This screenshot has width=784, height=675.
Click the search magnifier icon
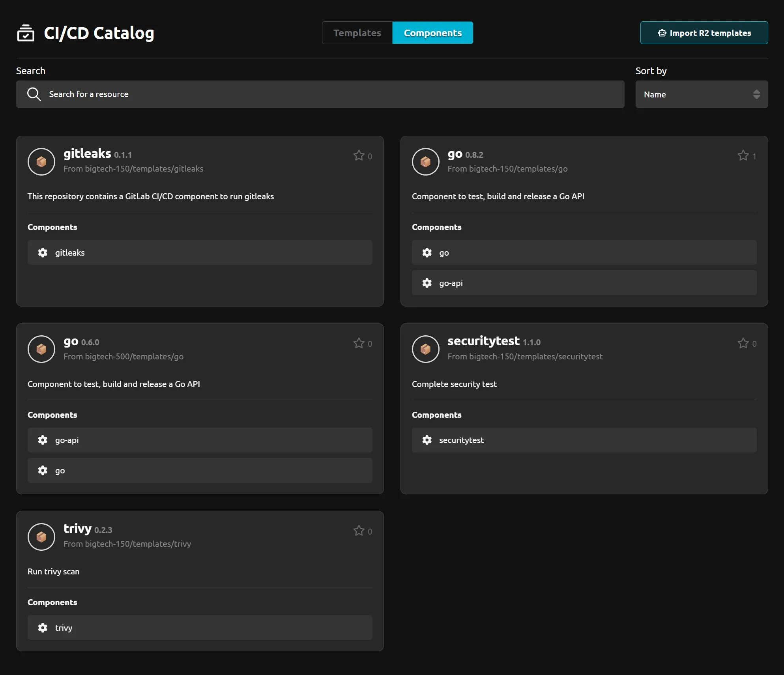point(34,94)
